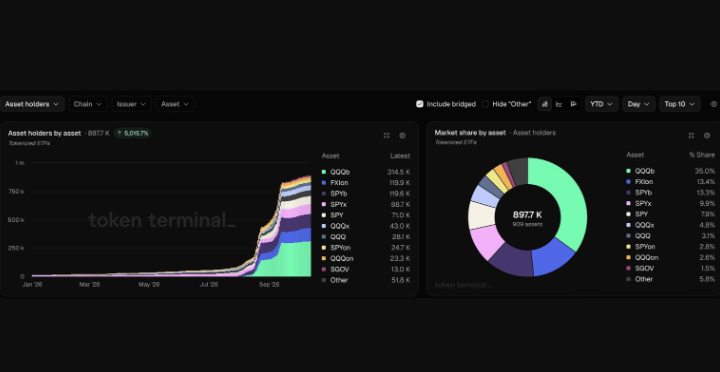Click FXIon in the market share legend

tap(644, 182)
